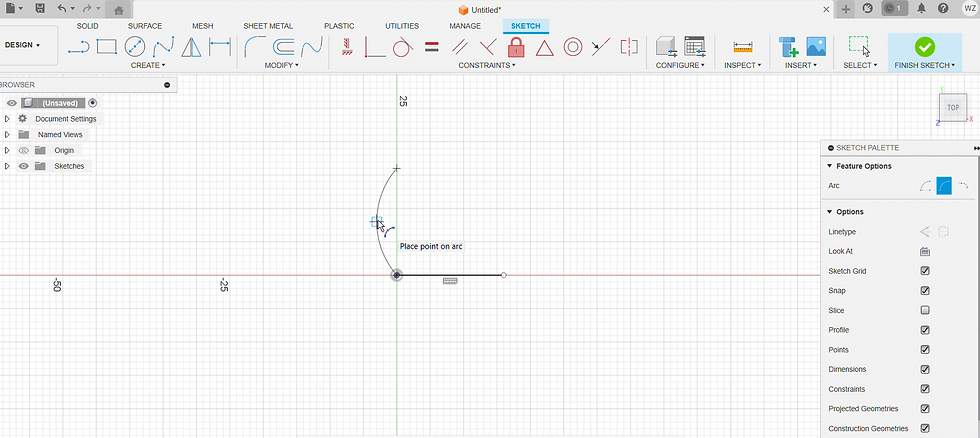Image resolution: width=980 pixels, height=438 pixels.
Task: Click the Undo arrow
Action: pyautogui.click(x=61, y=9)
